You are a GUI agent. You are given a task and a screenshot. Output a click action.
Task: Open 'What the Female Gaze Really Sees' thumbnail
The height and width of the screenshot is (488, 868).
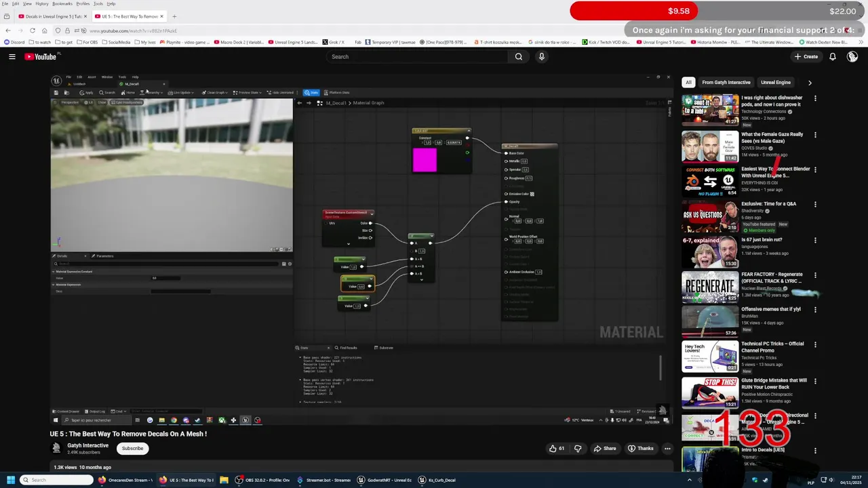tap(710, 146)
